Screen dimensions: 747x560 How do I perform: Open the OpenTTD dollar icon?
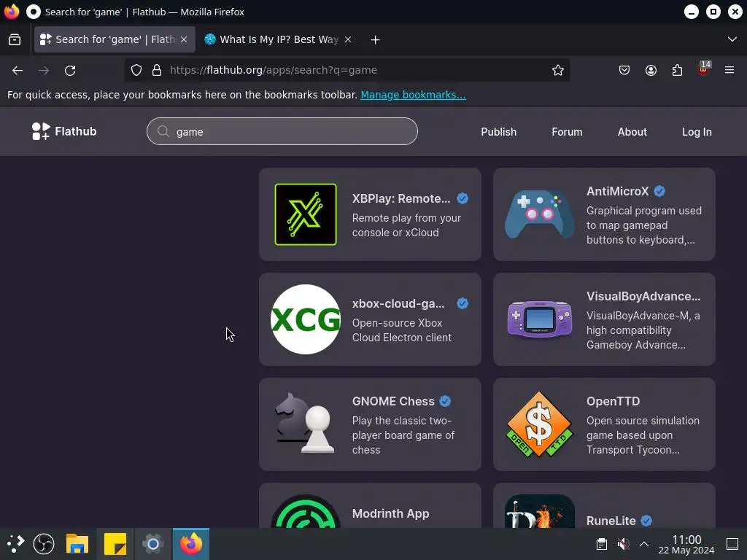[539, 424]
